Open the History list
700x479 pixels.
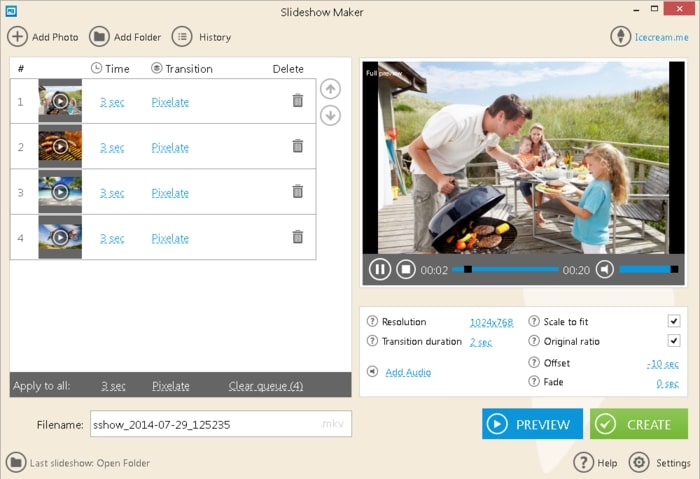coord(182,37)
